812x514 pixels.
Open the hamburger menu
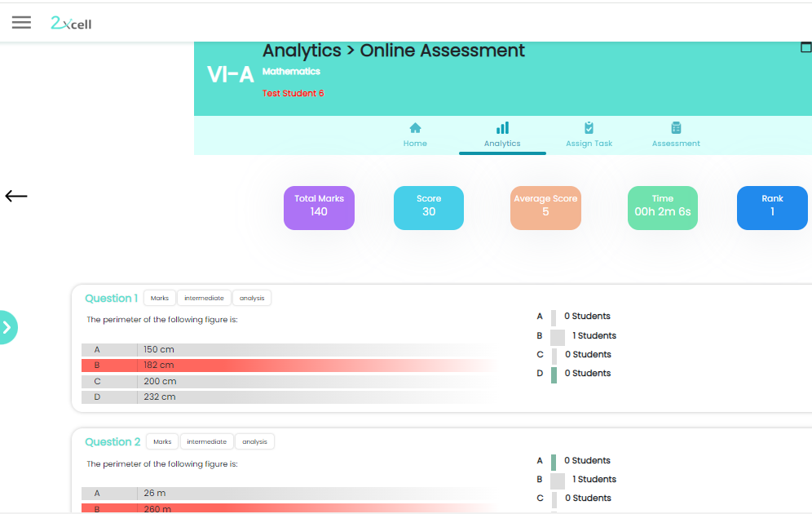[21, 23]
